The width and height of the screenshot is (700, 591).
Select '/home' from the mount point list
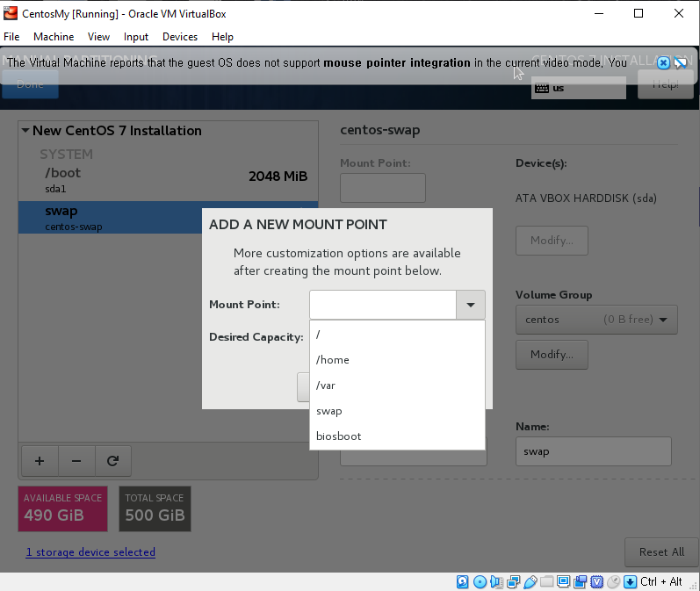point(397,360)
